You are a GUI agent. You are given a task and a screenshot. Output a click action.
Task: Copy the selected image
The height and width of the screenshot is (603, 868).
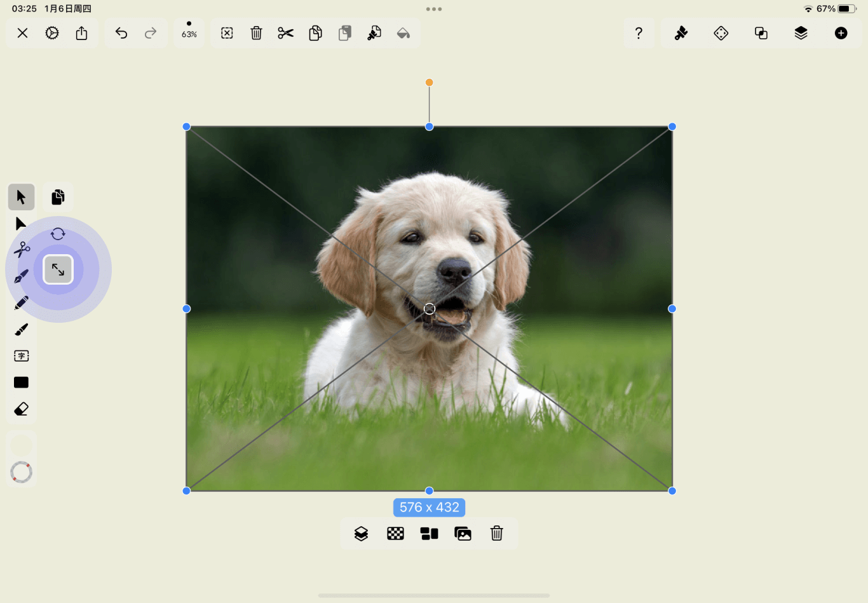click(x=316, y=33)
